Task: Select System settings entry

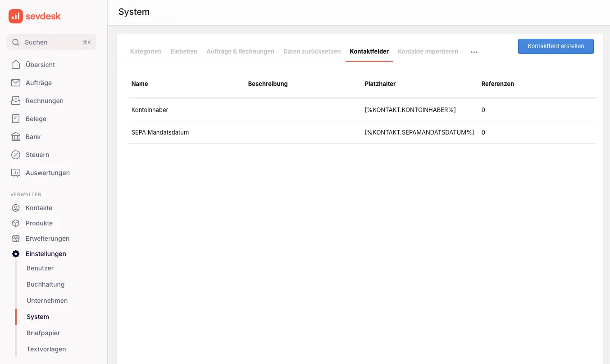Action: (38, 317)
